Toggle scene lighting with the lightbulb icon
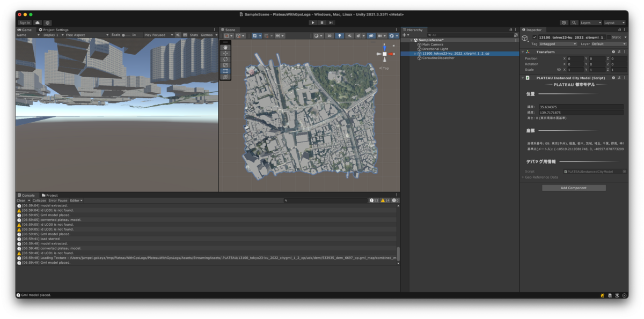 pos(339,35)
